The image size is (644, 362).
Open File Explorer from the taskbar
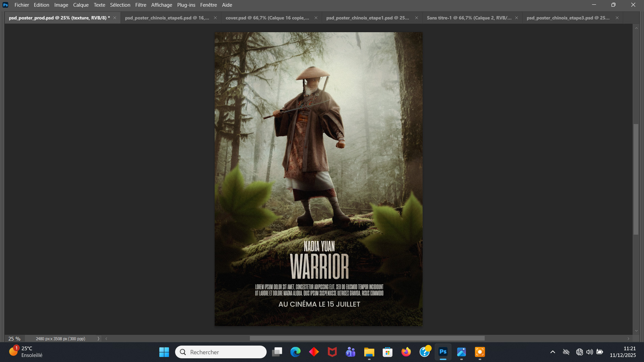[369, 352]
